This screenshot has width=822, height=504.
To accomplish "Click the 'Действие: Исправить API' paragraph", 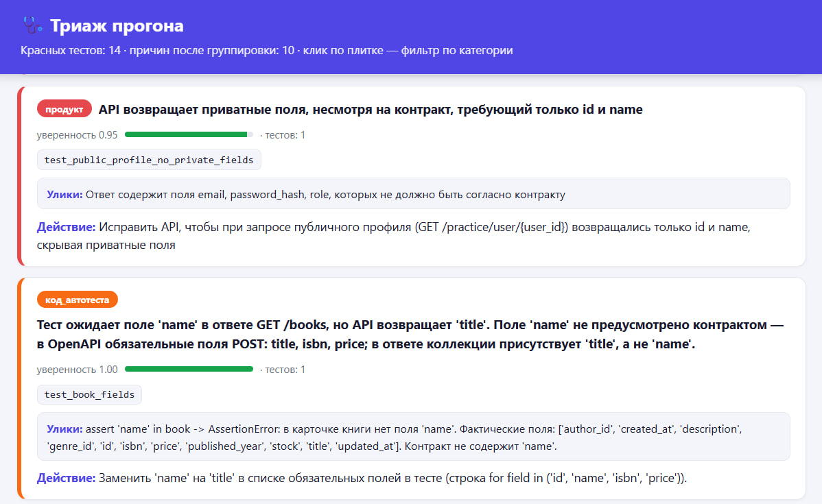I will [x=394, y=236].
